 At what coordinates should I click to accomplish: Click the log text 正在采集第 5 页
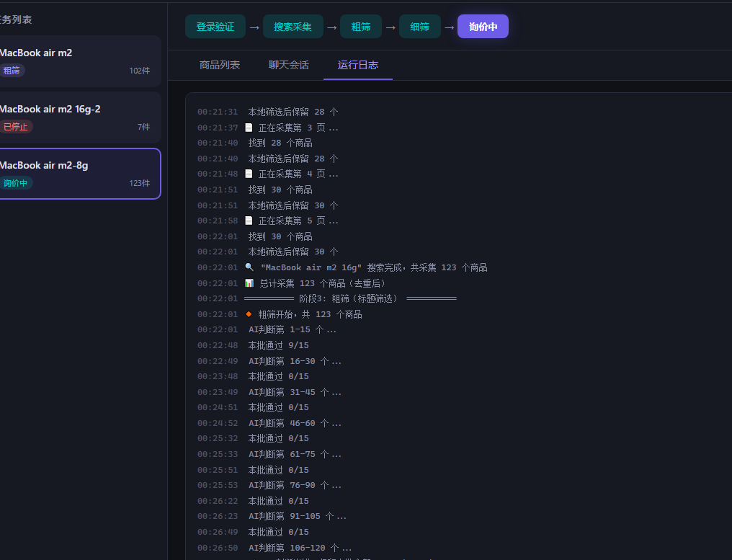point(298,221)
